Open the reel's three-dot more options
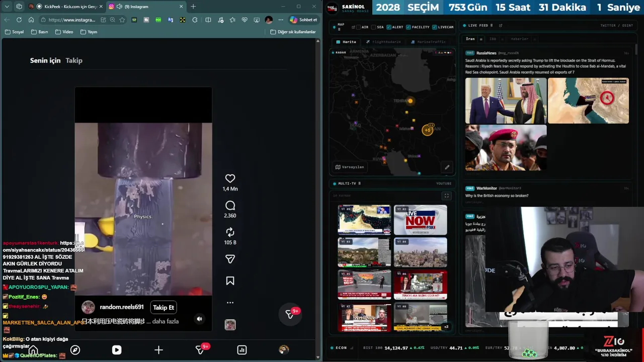Image resolution: width=644 pixels, height=362 pixels. [x=230, y=303]
